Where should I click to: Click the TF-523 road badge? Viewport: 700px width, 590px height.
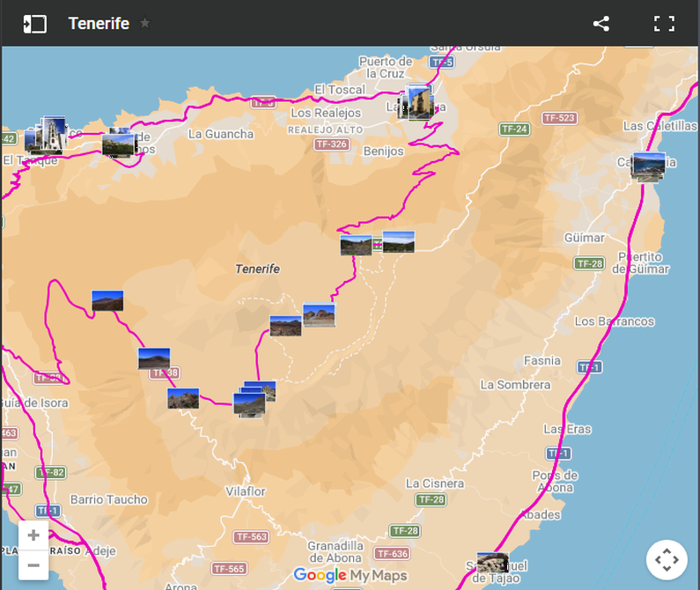pyautogui.click(x=559, y=118)
